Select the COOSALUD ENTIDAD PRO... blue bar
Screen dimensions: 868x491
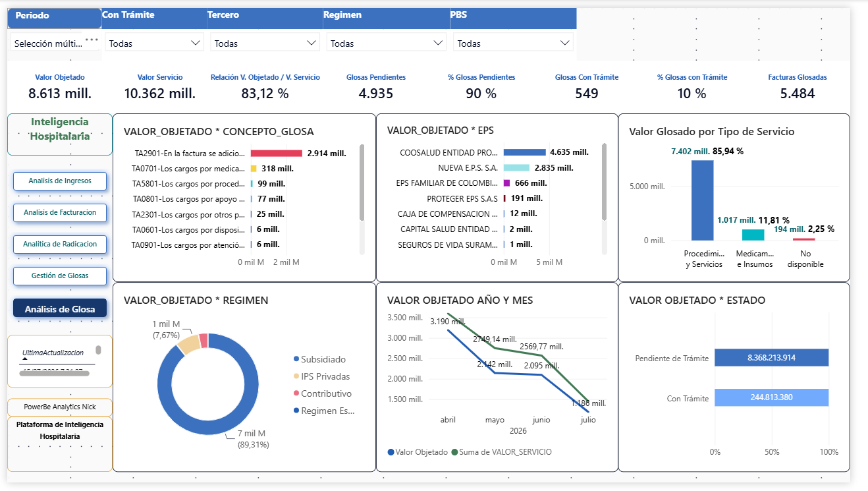[525, 152]
